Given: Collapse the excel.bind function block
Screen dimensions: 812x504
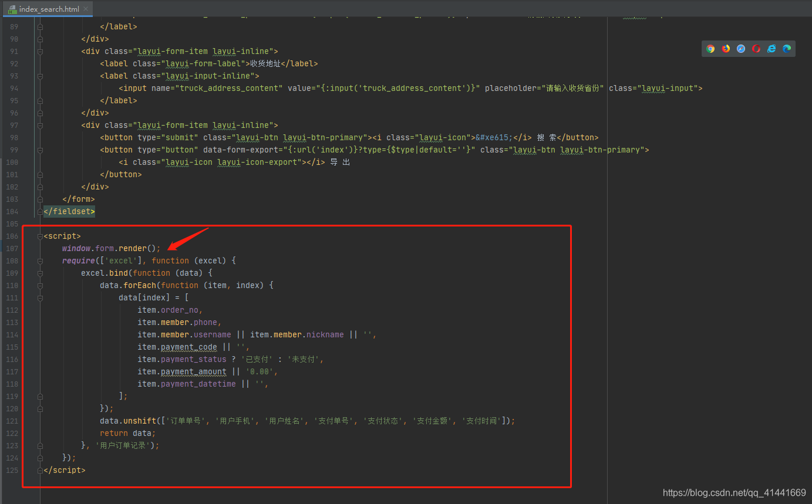Looking at the screenshot, I should coord(40,273).
